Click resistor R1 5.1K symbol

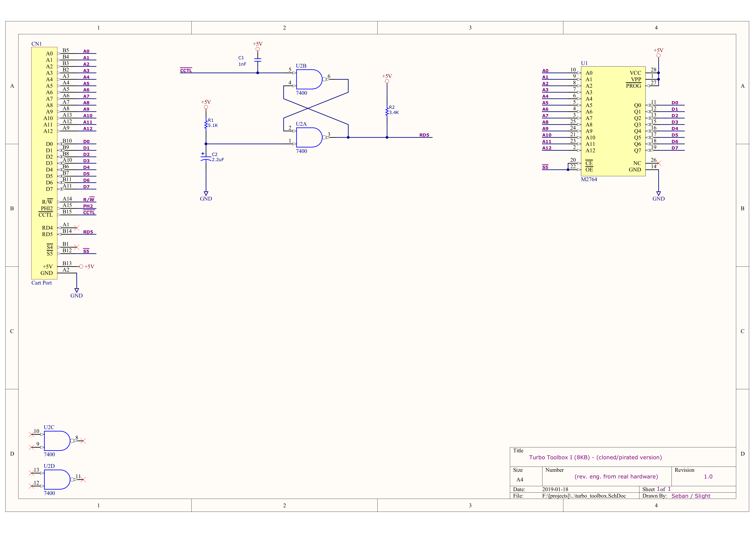(206, 125)
